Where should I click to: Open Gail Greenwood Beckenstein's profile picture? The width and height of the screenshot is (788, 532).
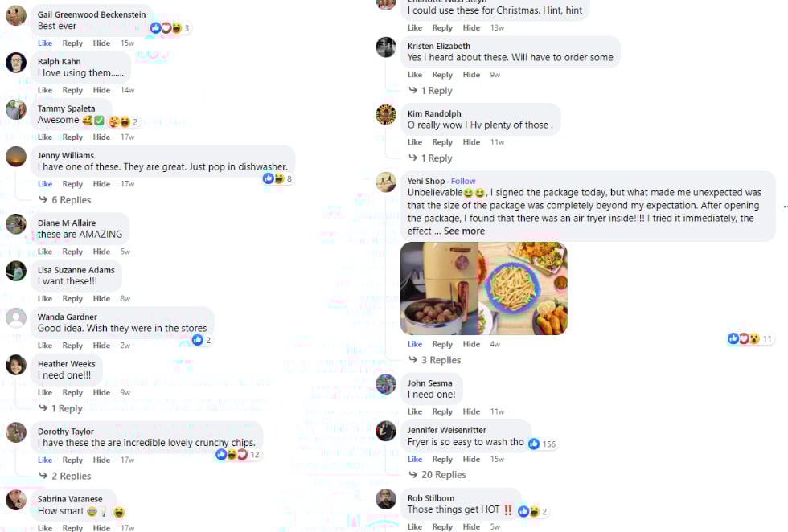pos(16,15)
